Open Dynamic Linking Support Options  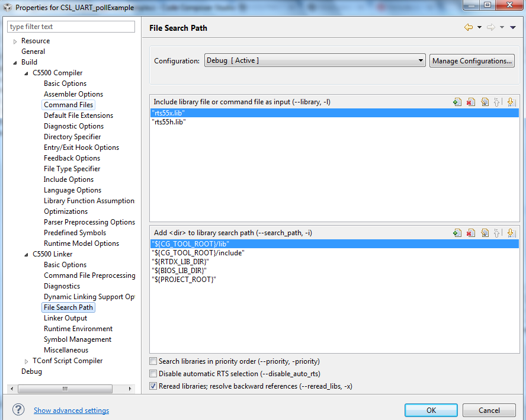pos(89,297)
